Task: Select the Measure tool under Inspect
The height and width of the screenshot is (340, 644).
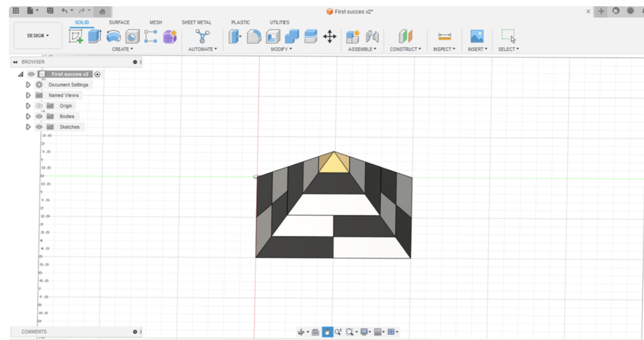Action: click(x=444, y=36)
